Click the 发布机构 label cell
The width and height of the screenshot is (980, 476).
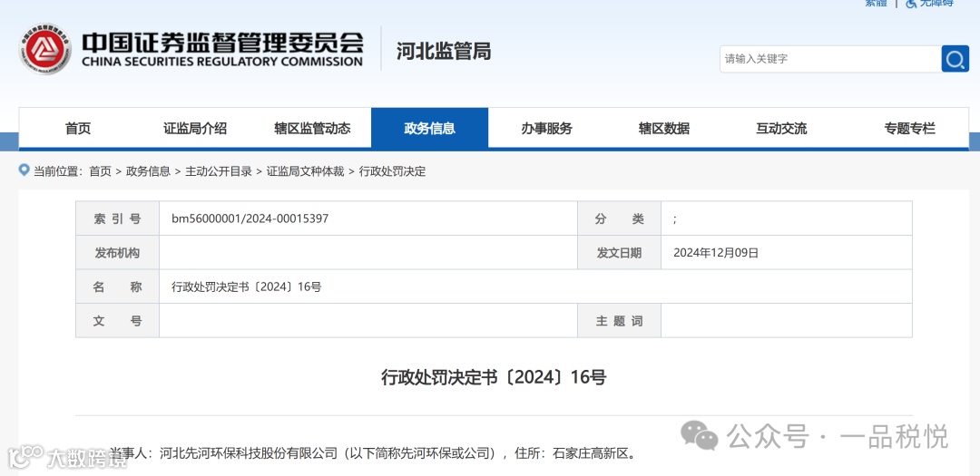click(117, 253)
